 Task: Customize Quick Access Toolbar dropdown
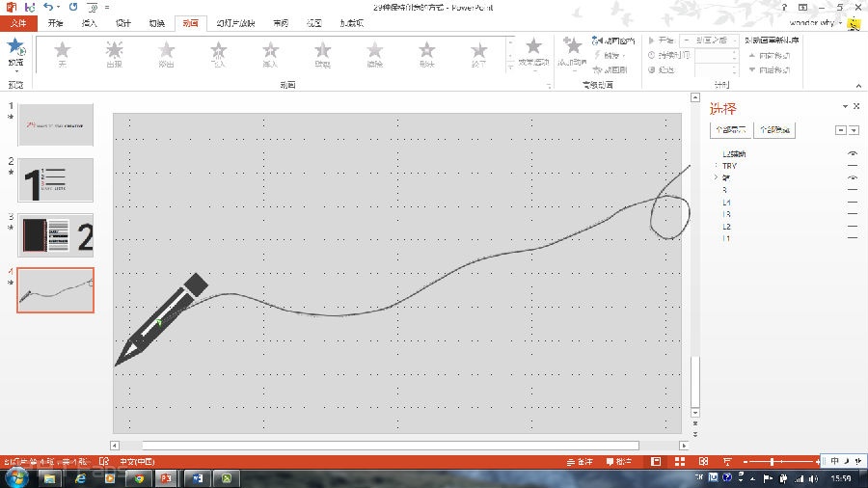click(107, 7)
